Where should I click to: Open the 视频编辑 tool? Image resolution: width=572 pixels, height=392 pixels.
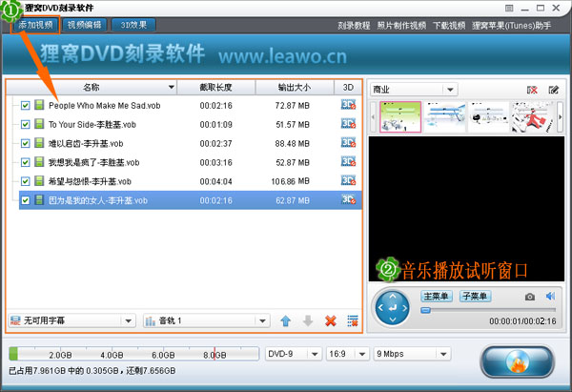tap(84, 25)
